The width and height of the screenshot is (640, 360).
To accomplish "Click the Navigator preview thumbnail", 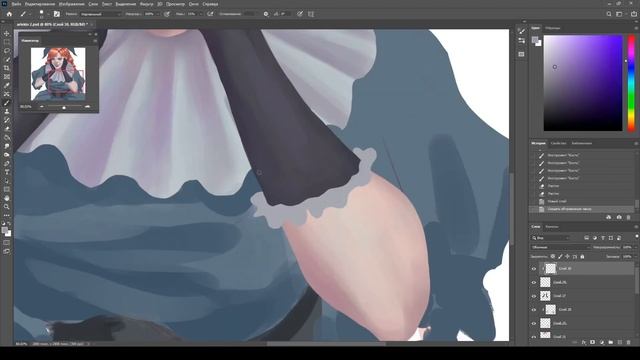I will [x=58, y=74].
